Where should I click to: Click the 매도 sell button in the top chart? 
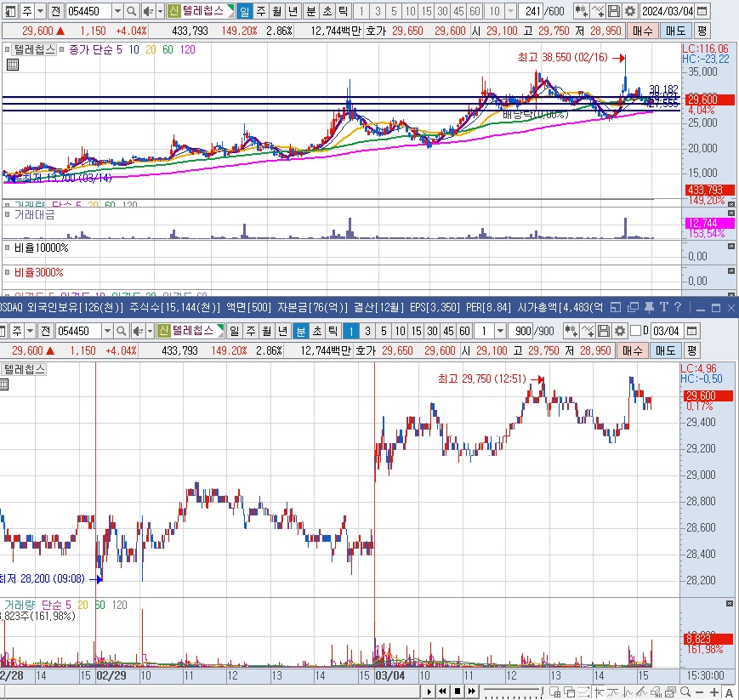coord(675,31)
